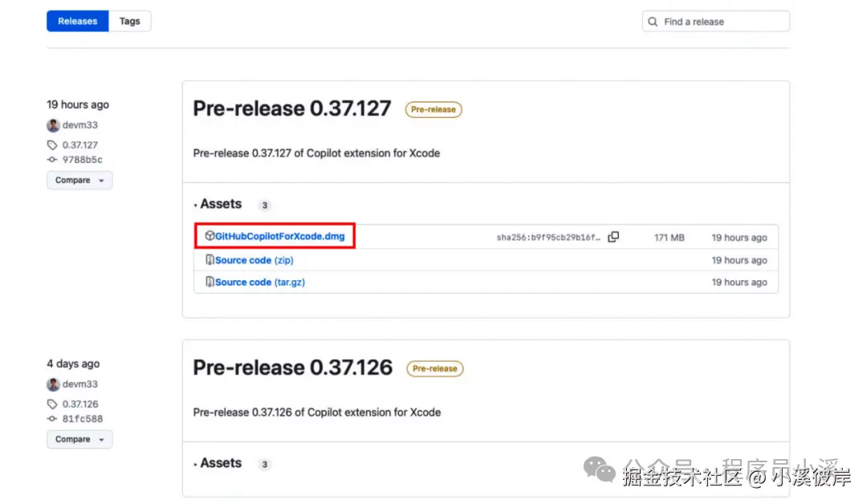Click the tag icon beside 0.37.127
This screenshot has height=504, width=867.
click(52, 144)
